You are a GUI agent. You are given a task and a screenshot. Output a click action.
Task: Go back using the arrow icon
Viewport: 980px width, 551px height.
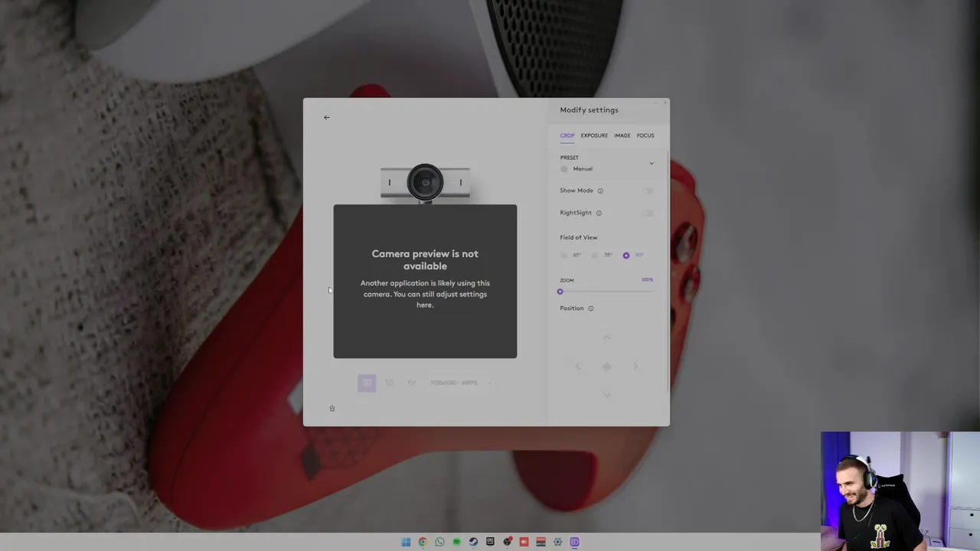(x=326, y=117)
